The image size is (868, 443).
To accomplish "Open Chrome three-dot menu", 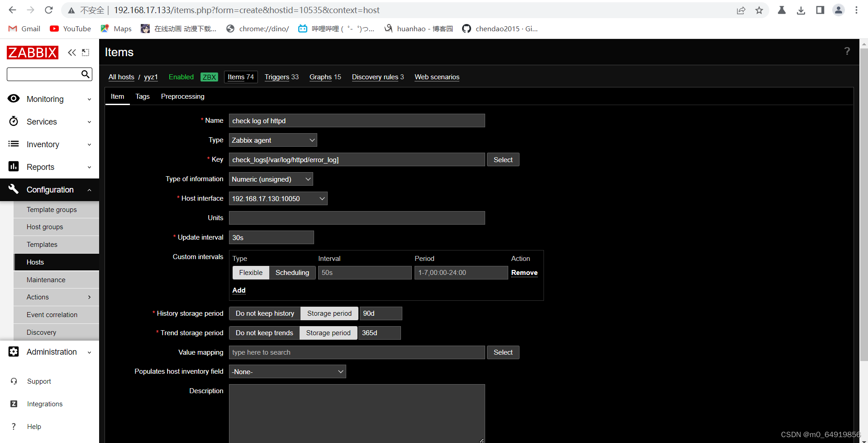I will [x=856, y=10].
